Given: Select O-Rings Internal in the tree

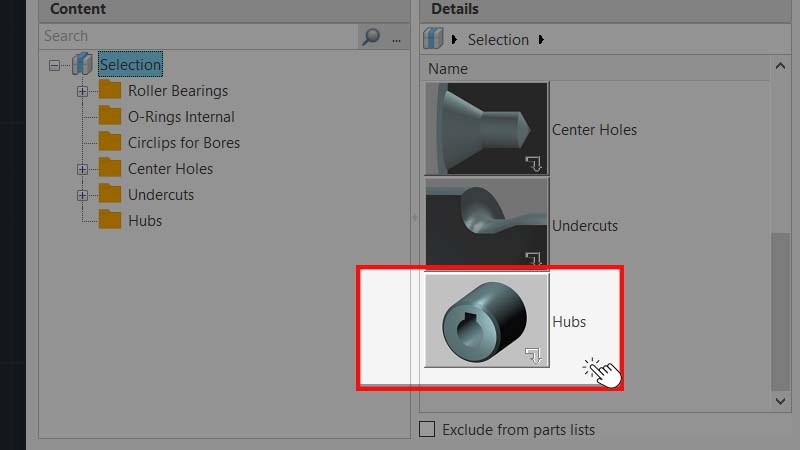Looking at the screenshot, I should (181, 117).
